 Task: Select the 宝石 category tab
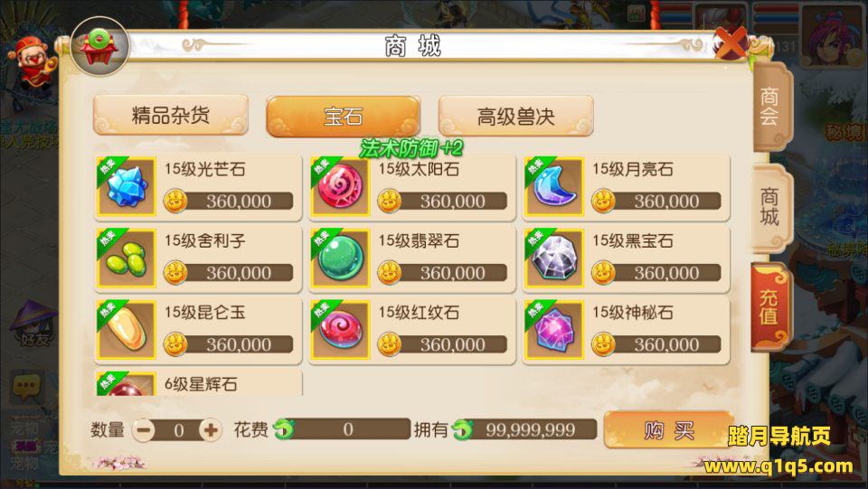coord(344,117)
